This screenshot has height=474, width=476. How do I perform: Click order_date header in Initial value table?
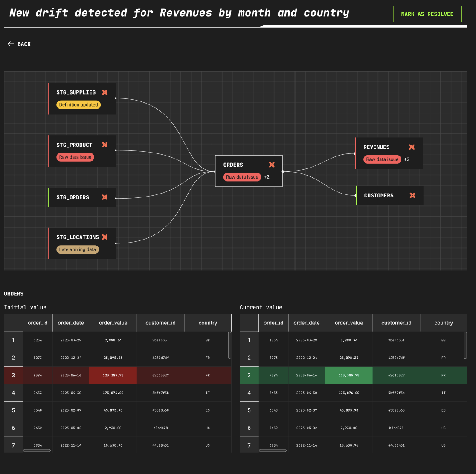pyautogui.click(x=71, y=323)
